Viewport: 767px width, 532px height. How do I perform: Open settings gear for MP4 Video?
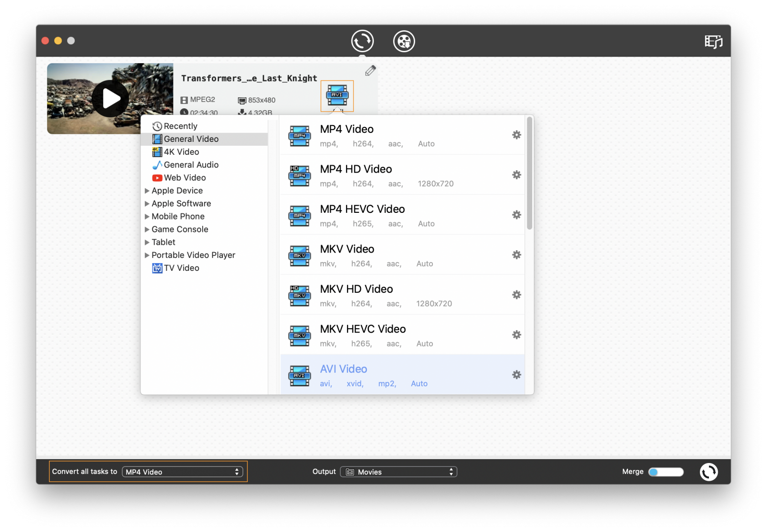[516, 135]
